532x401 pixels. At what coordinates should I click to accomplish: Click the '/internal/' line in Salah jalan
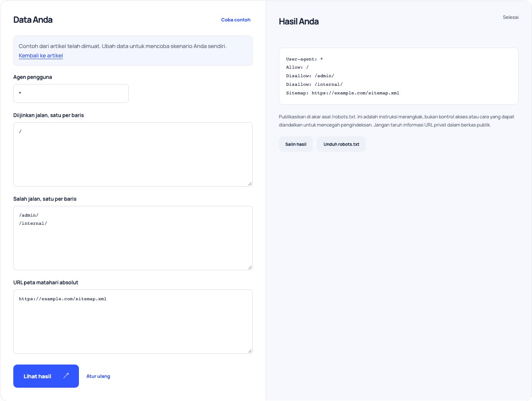point(33,223)
